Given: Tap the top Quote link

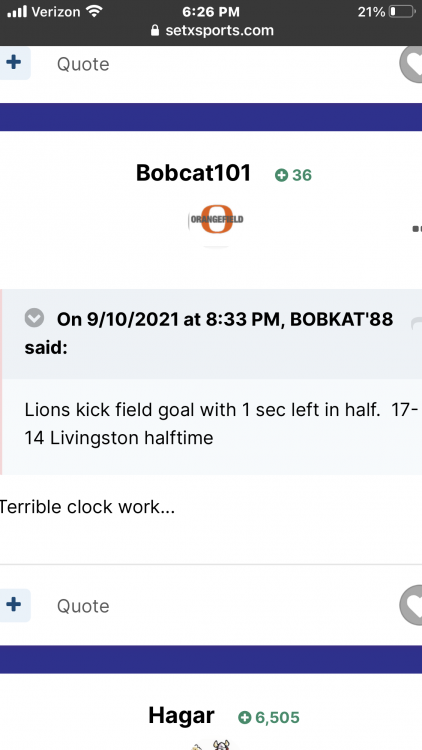Looking at the screenshot, I should point(83,64).
